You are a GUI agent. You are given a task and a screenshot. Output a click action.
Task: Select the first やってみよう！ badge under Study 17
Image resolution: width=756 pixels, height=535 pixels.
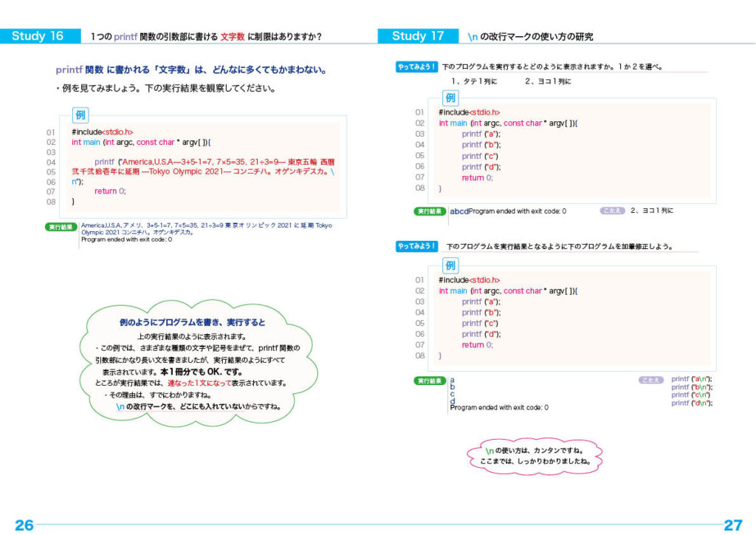417,67
